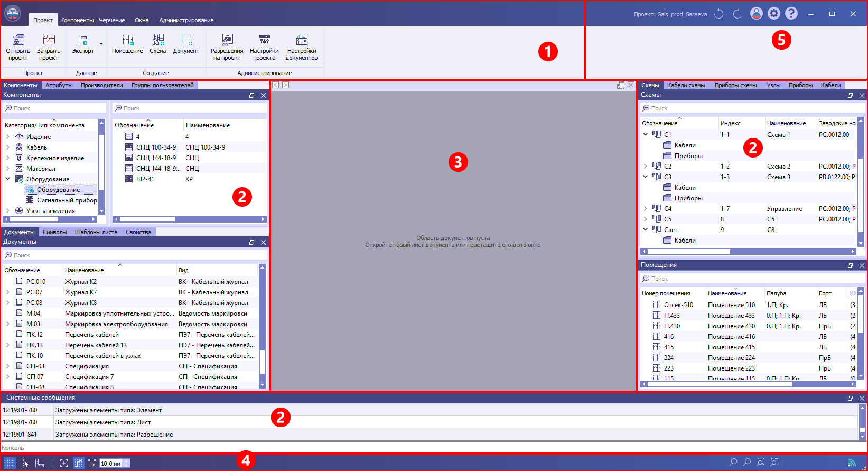Float the Компоненты panel

[x=252, y=95]
